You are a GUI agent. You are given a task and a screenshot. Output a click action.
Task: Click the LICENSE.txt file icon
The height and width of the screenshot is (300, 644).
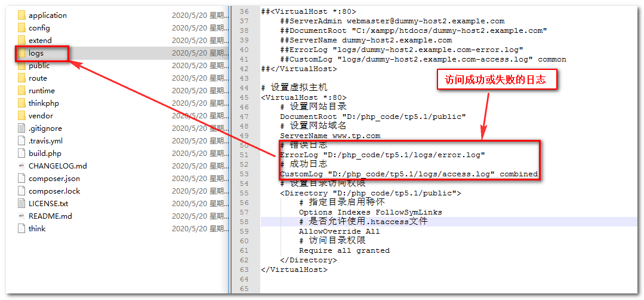(21, 203)
